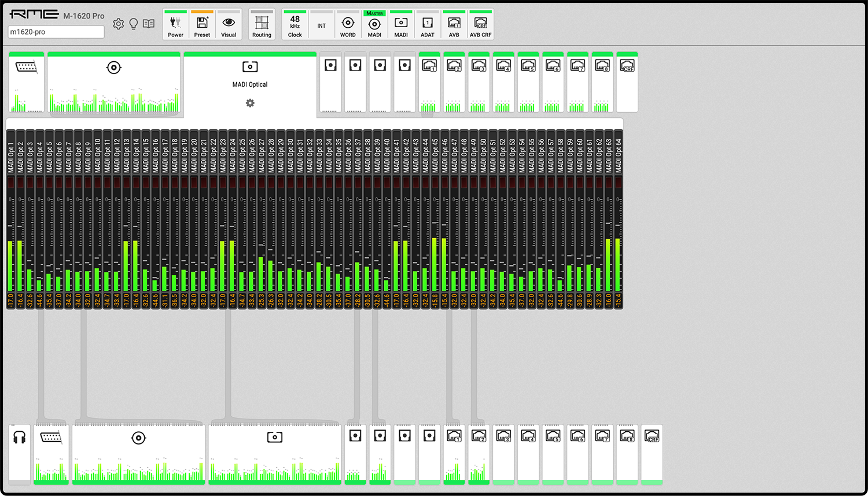Switch to the AVB CRF status tab
Image resolution: width=868 pixels, height=496 pixels.
(480, 25)
